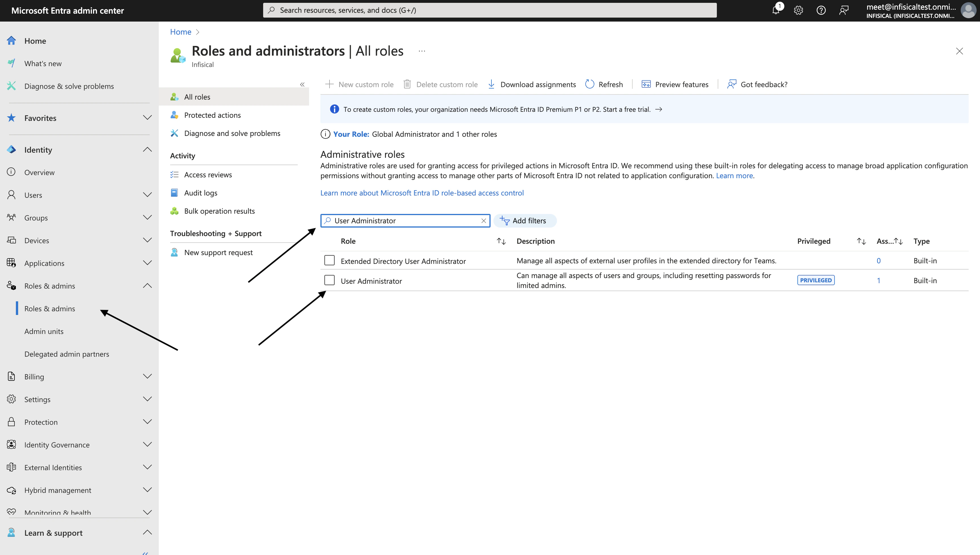
Task: Sort the table by Role column
Action: (501, 241)
